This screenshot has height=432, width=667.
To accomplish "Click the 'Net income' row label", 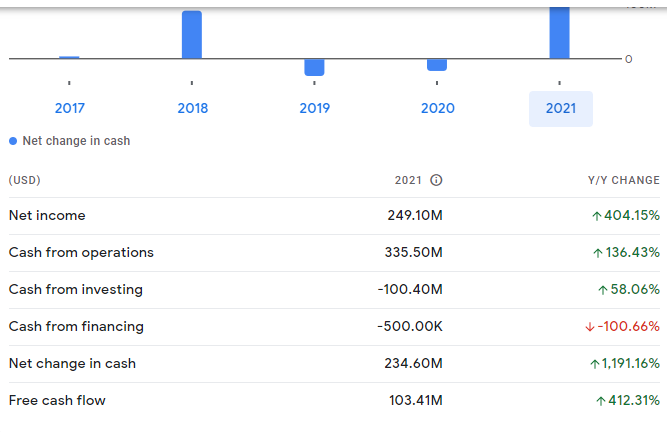I will click(47, 216).
